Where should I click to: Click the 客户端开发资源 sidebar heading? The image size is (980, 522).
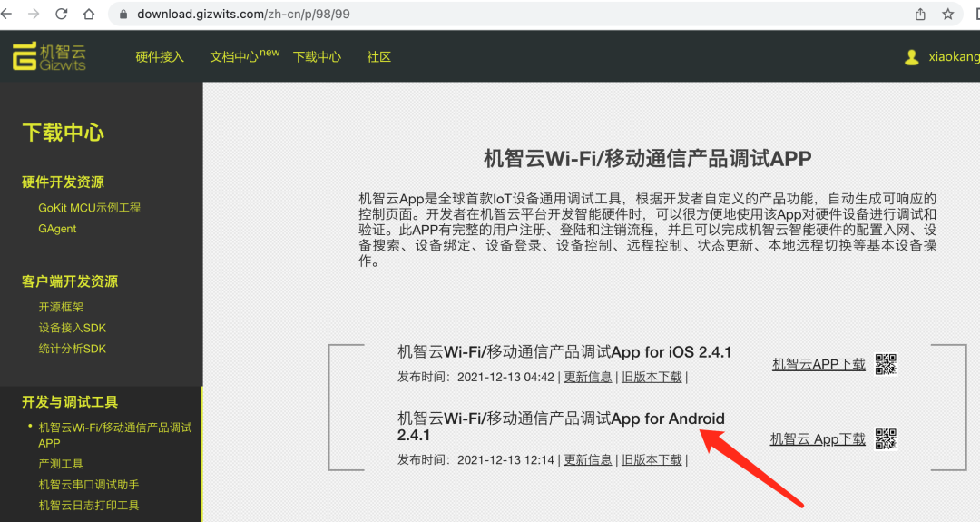coord(69,281)
